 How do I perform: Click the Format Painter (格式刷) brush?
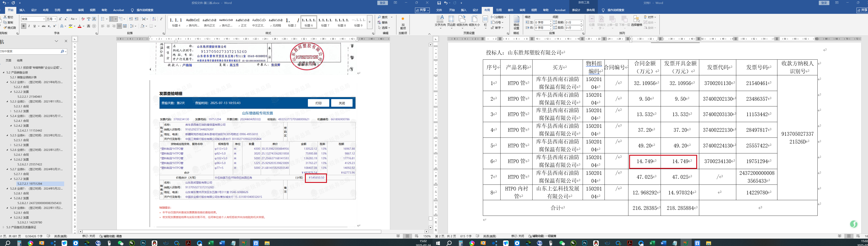(5, 28)
